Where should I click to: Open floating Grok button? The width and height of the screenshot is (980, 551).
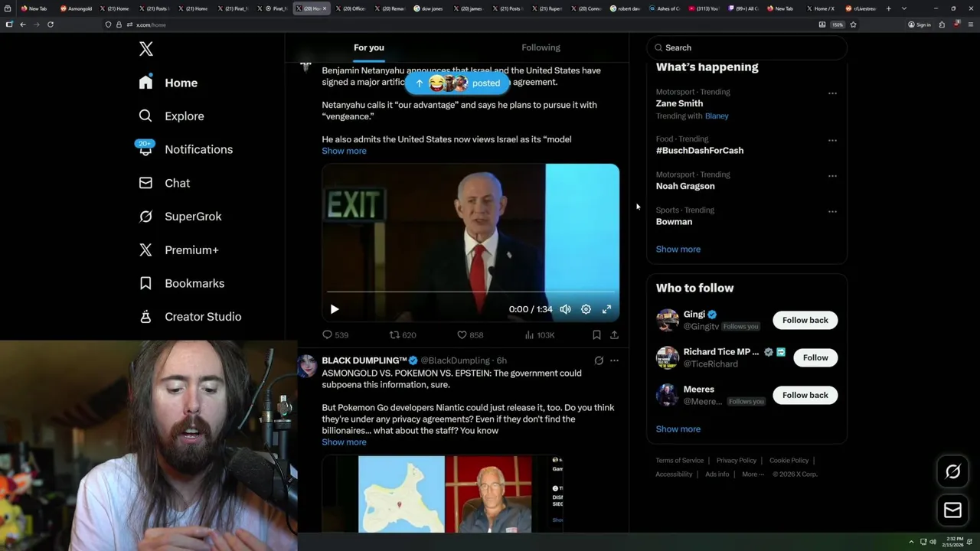pos(953,471)
